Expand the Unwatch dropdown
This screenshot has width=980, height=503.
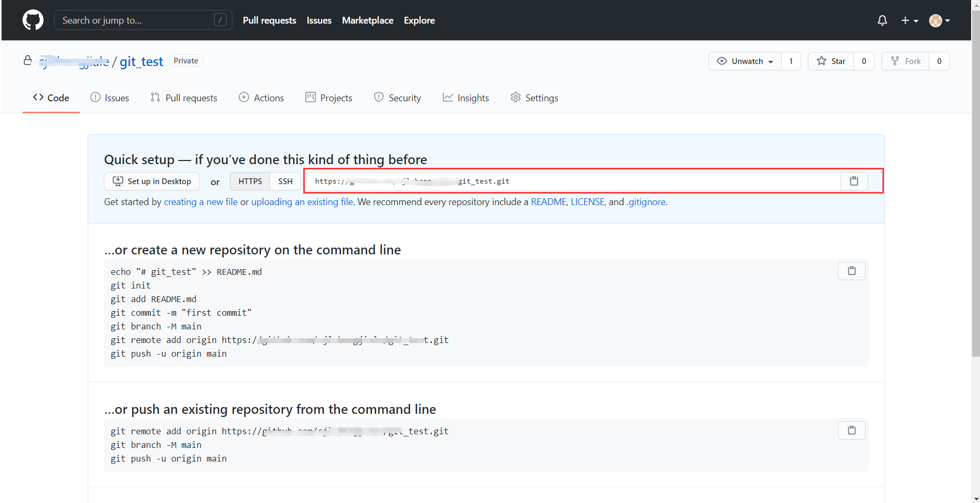tap(745, 61)
